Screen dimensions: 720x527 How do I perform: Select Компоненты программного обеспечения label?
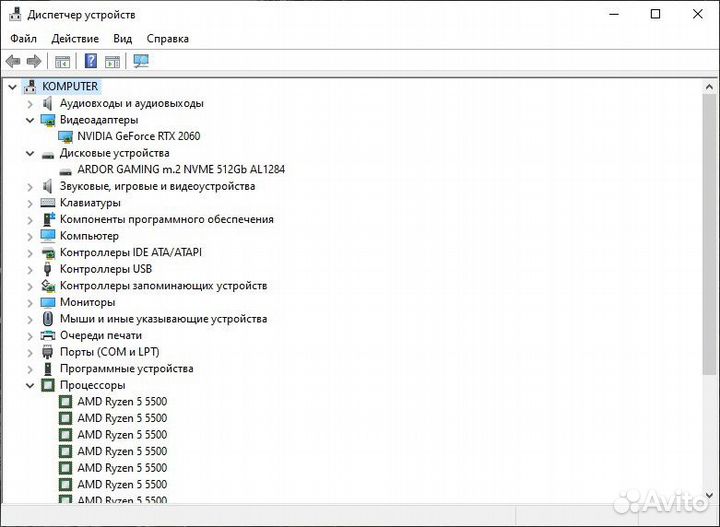tap(167, 219)
